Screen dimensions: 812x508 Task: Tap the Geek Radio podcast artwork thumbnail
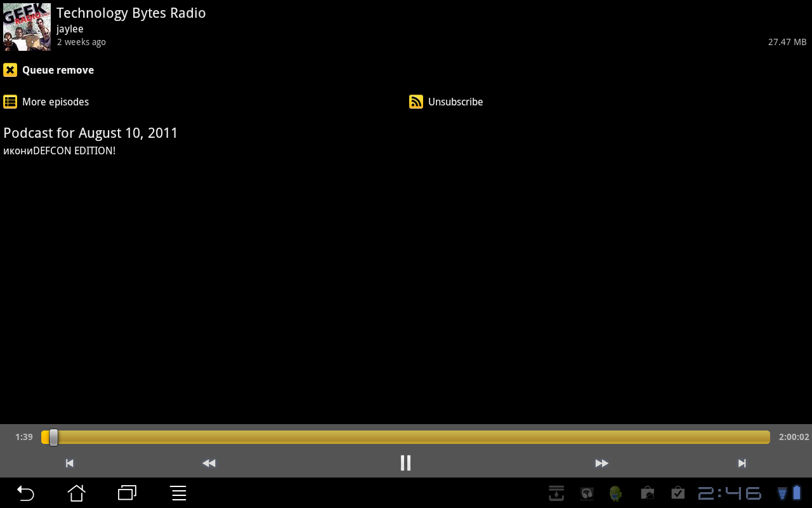pos(27,27)
